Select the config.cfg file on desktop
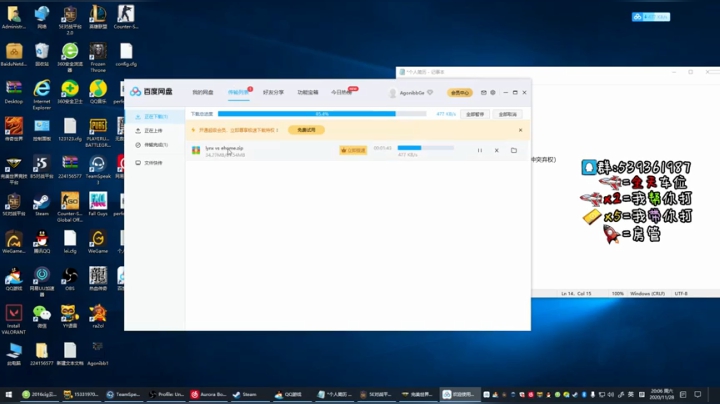This screenshot has width=720, height=404. pyautogui.click(x=126, y=55)
